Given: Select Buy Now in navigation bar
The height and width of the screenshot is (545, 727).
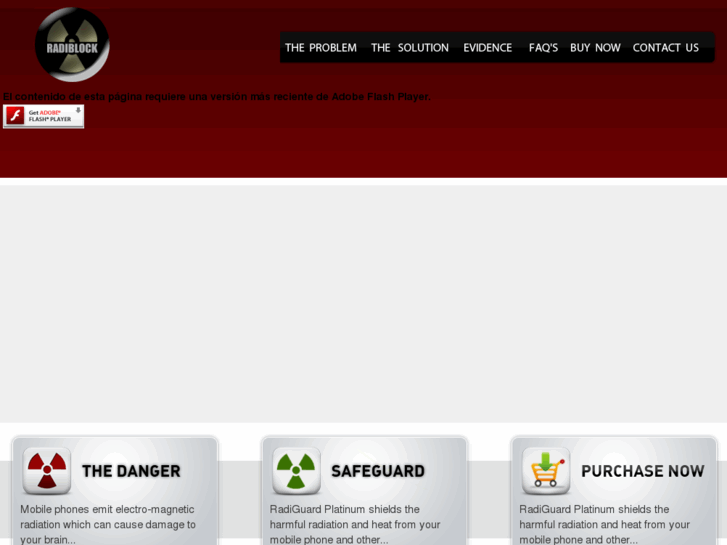Looking at the screenshot, I should tap(595, 48).
